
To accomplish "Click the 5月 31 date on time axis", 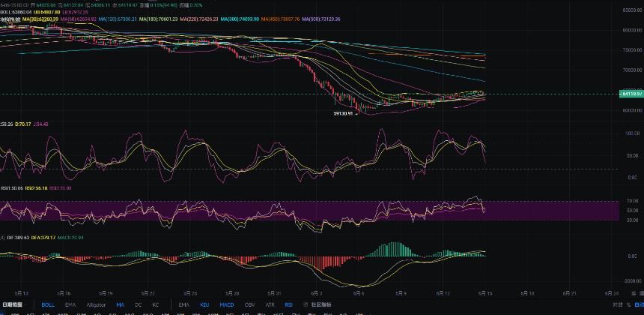I will pyautogui.click(x=274, y=293).
